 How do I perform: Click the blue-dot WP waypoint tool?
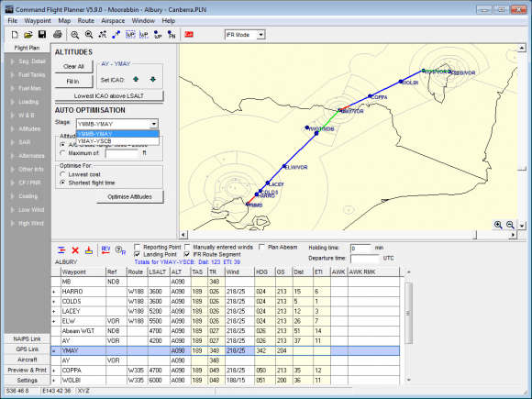coord(158,35)
